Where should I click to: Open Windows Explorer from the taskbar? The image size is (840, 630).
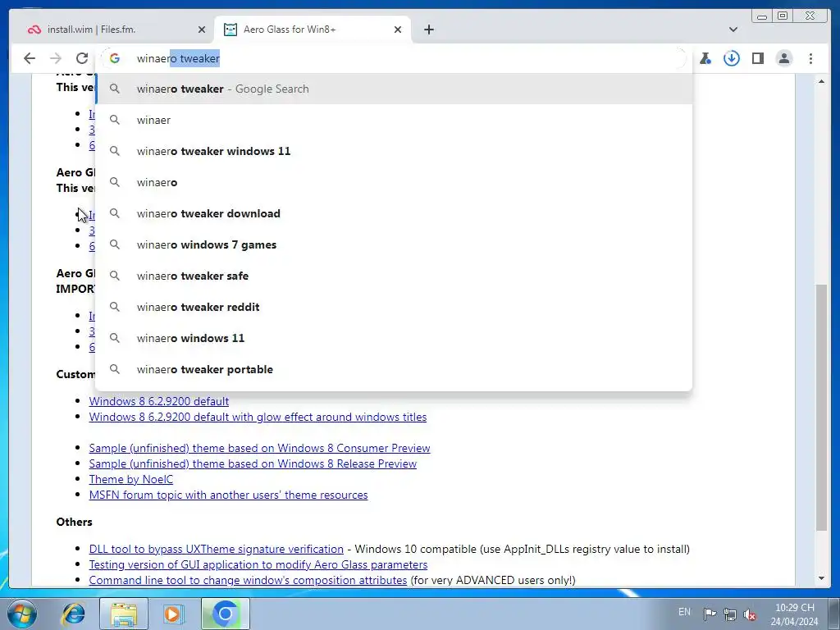(x=124, y=614)
